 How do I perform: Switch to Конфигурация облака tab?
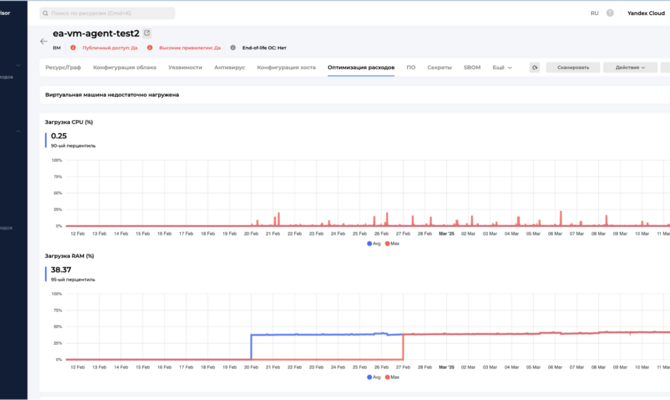click(x=124, y=68)
